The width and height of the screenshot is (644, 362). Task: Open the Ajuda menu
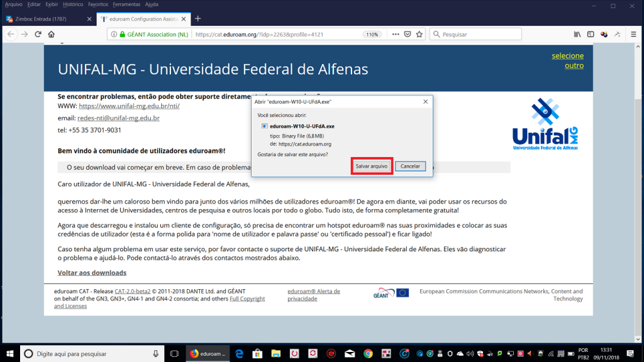[x=152, y=4]
